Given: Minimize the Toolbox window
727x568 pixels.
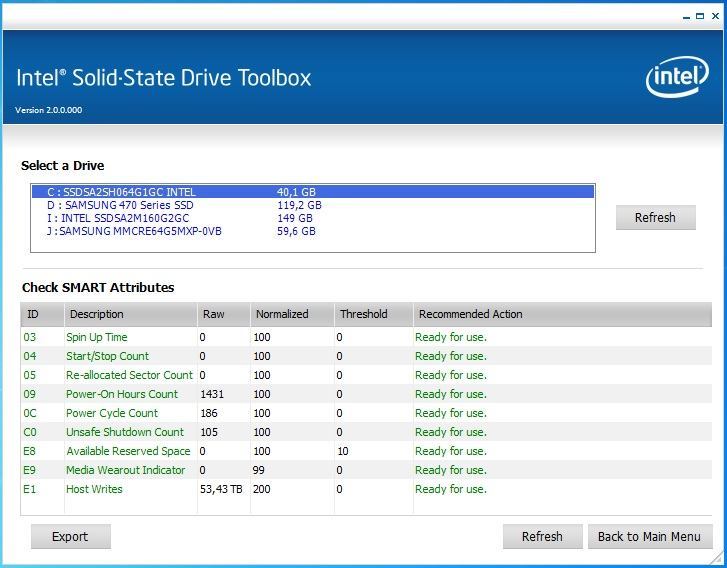Looking at the screenshot, I should tap(687, 17).
